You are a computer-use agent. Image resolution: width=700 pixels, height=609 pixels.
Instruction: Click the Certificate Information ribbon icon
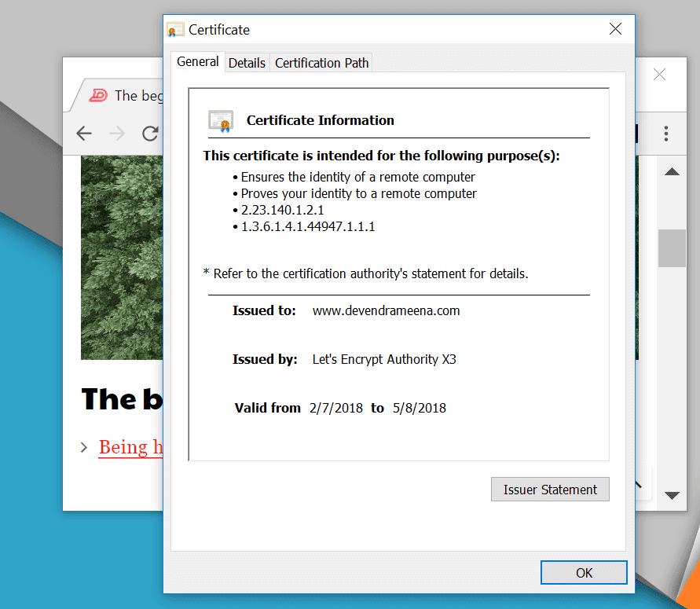click(x=221, y=121)
